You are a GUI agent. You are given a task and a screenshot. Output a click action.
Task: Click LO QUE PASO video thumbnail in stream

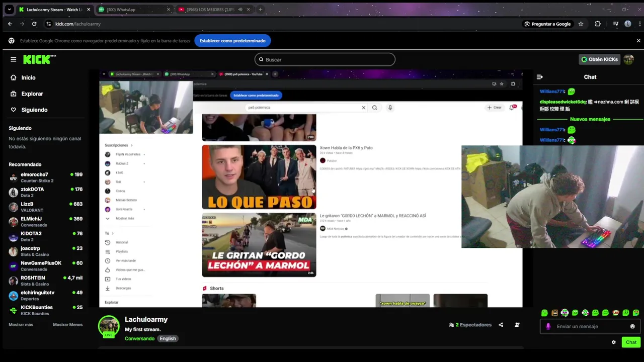pyautogui.click(x=259, y=177)
